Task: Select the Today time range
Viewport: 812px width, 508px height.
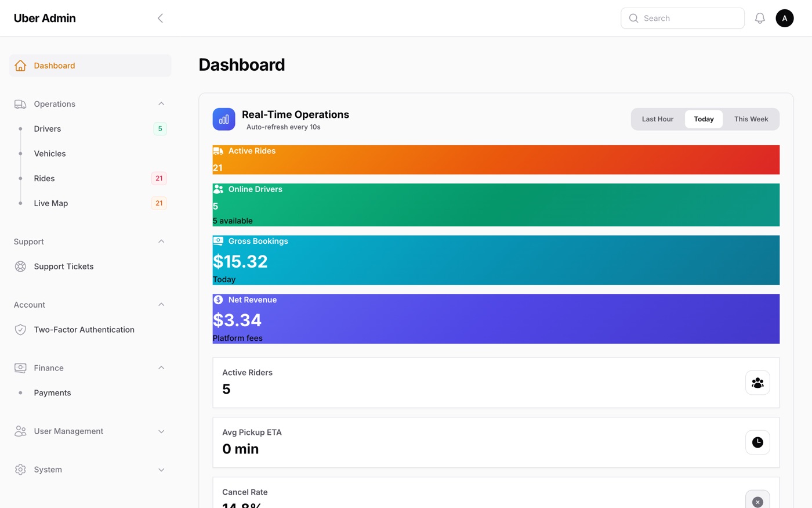Action: [x=704, y=119]
